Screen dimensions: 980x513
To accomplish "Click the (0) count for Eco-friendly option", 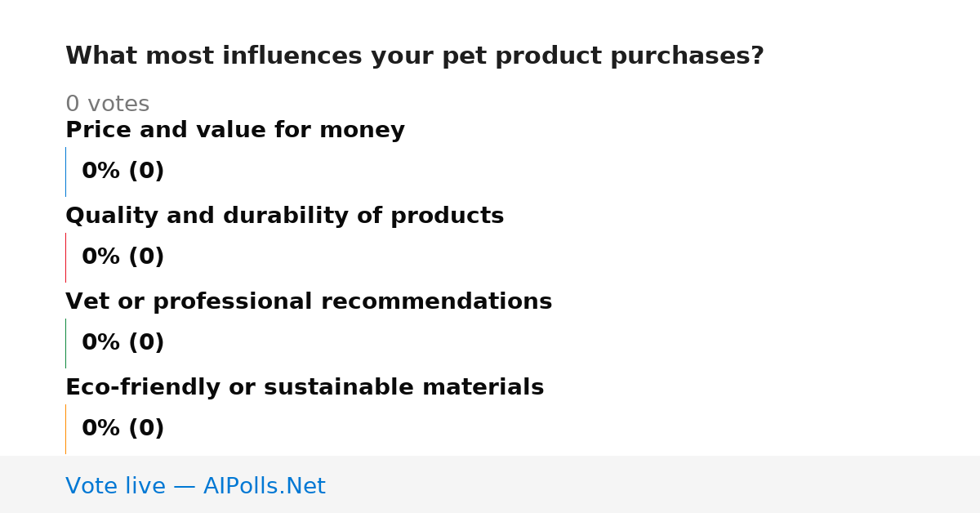I will pyautogui.click(x=145, y=429).
